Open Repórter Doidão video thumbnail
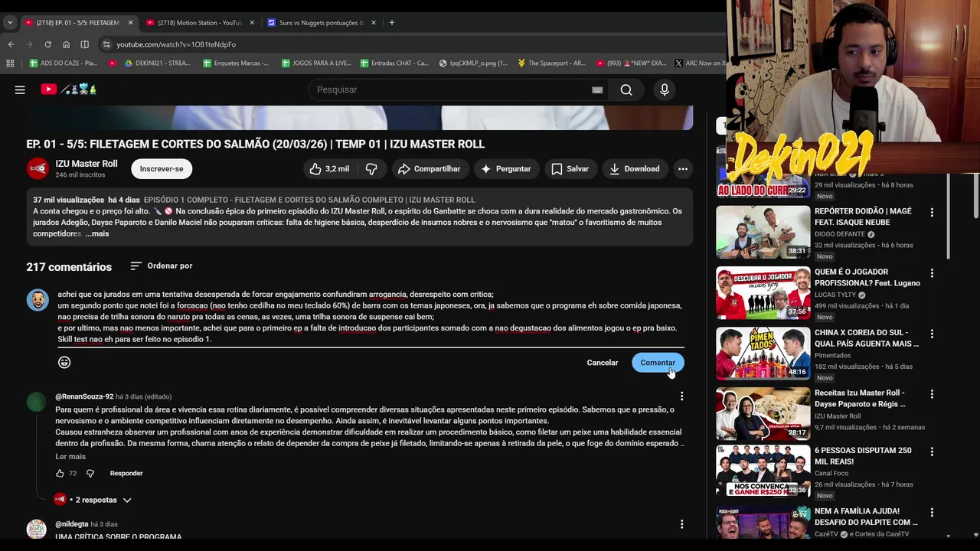Image resolution: width=980 pixels, height=551 pixels. (763, 232)
